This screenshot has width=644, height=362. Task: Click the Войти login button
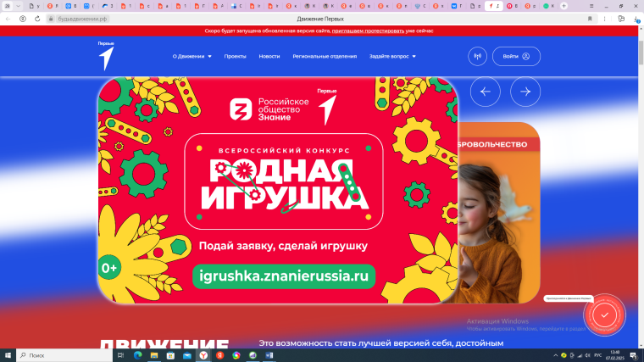click(516, 56)
